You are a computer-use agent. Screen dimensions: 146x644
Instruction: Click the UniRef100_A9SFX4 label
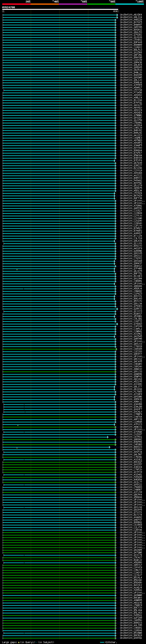131,452
